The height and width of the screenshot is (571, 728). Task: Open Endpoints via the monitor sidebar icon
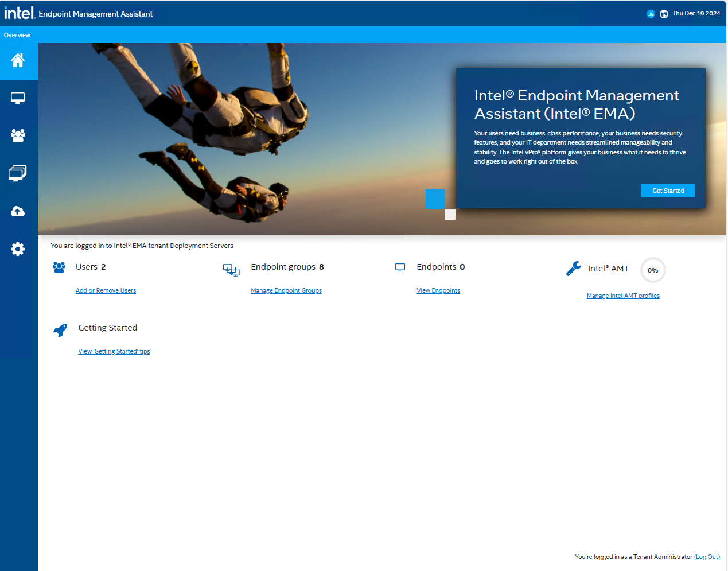[18, 98]
